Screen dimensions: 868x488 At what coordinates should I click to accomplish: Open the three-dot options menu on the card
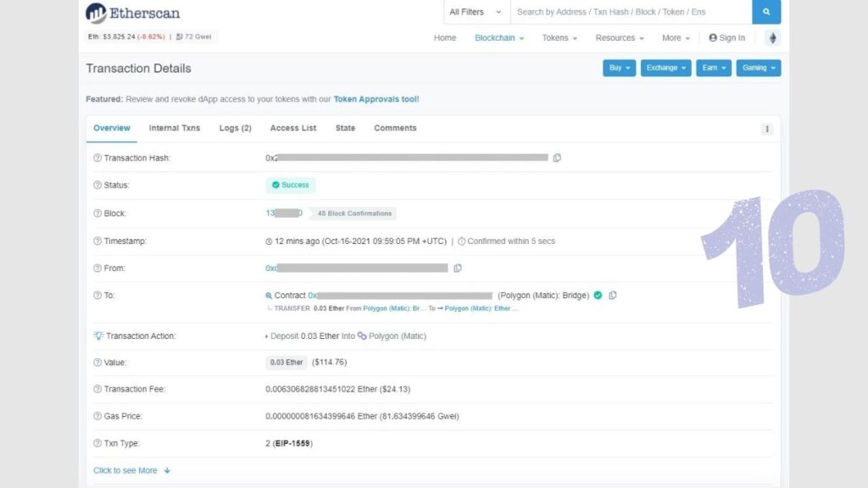(x=766, y=129)
